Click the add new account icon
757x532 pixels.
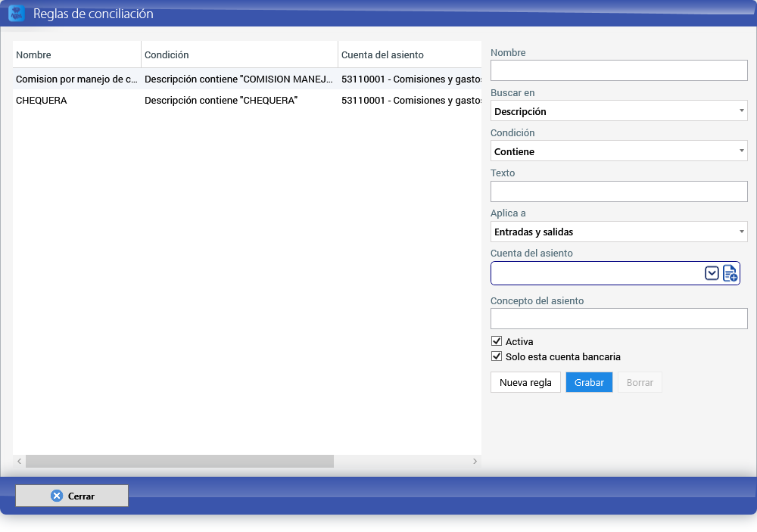[x=730, y=273]
